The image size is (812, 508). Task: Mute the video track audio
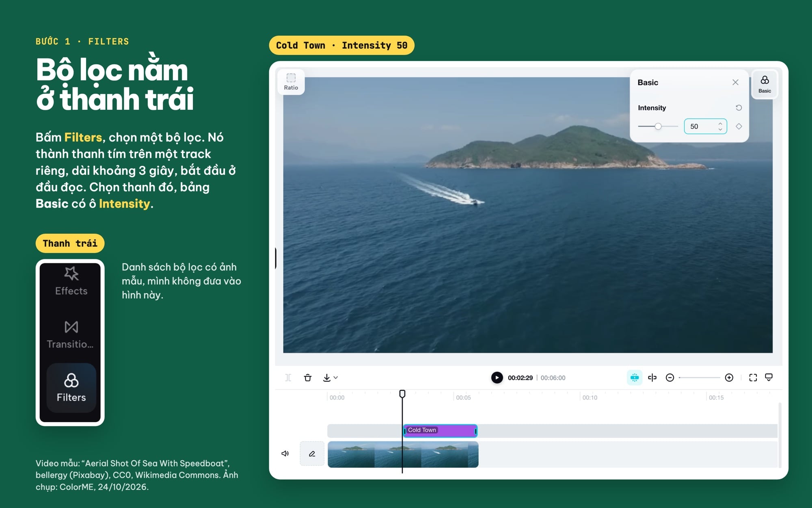pyautogui.click(x=285, y=454)
